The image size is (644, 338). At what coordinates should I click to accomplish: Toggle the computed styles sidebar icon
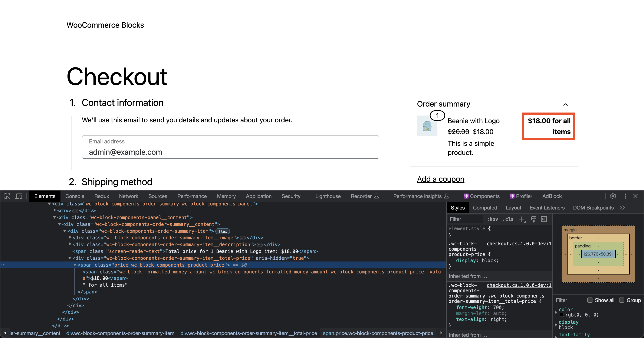coord(544,219)
